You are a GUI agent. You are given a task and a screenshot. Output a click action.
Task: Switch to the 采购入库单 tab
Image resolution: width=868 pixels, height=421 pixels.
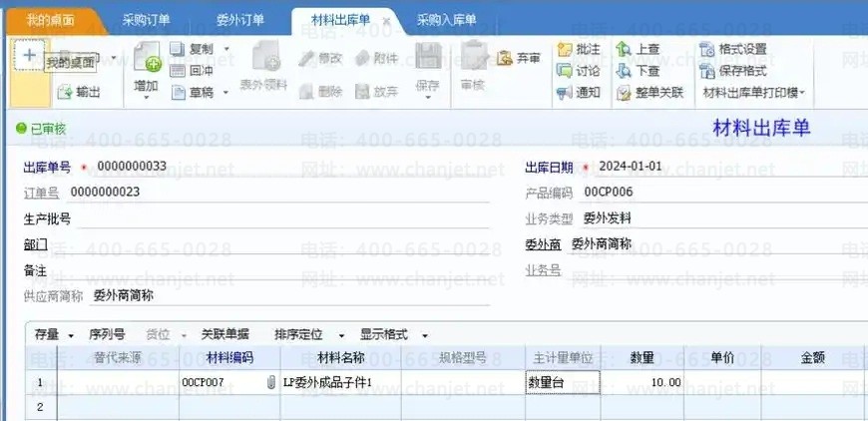446,20
